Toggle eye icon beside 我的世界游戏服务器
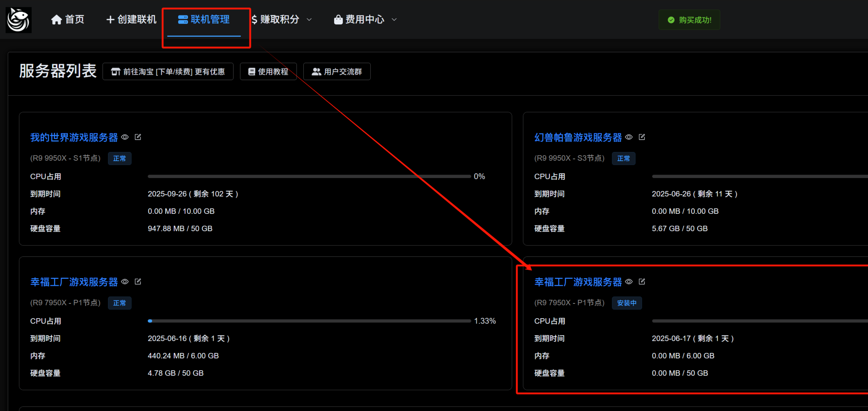The width and height of the screenshot is (868, 411). (125, 137)
